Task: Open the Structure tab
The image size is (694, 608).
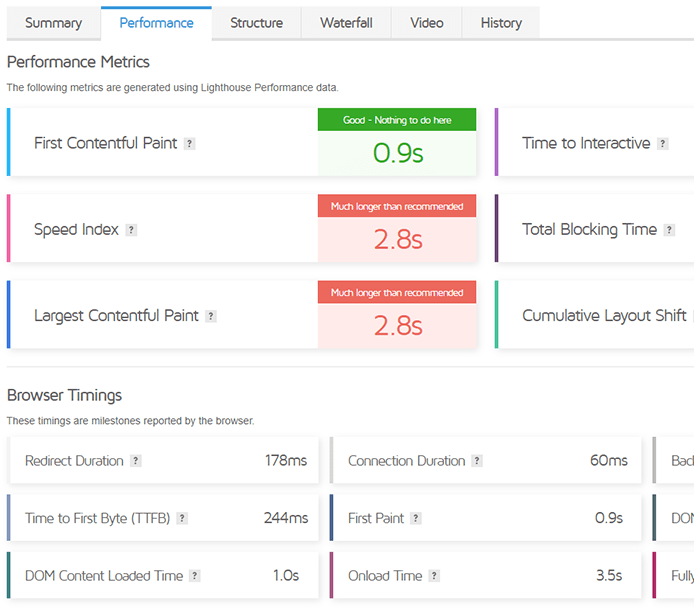Action: tap(256, 23)
